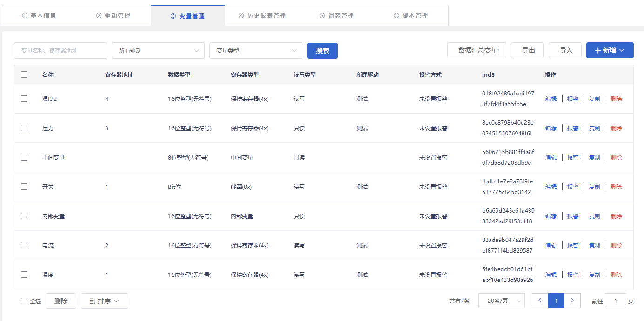Screen dimensions: 644x321
Task: Click 删除 for 开关 row
Action: (x=617, y=187)
